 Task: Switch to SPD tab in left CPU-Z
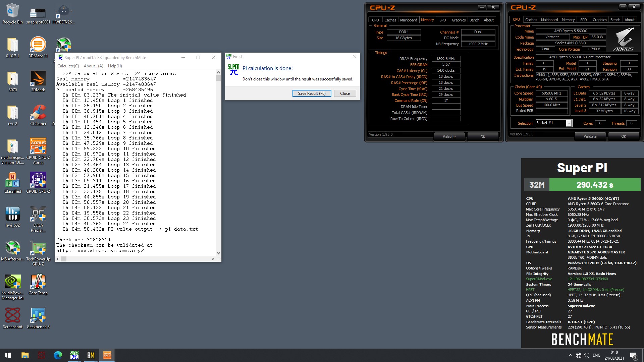click(x=443, y=20)
